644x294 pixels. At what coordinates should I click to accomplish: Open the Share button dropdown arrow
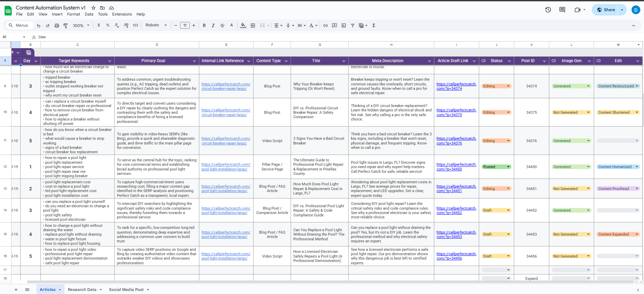pos(622,10)
